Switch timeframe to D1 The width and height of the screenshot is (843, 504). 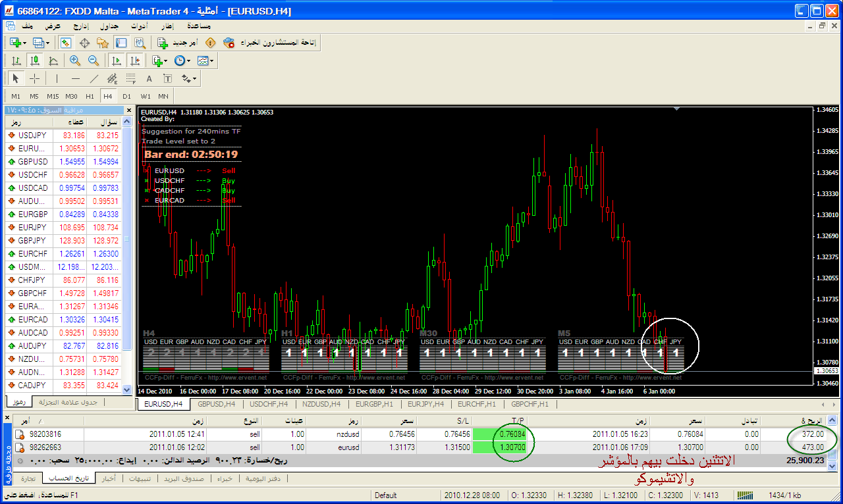pos(126,96)
